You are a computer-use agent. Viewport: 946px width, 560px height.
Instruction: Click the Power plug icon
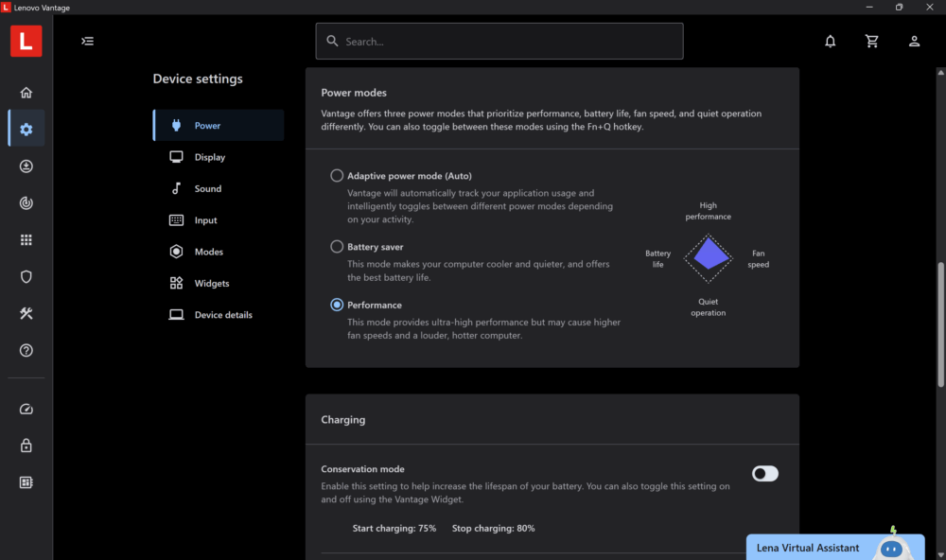[176, 126]
